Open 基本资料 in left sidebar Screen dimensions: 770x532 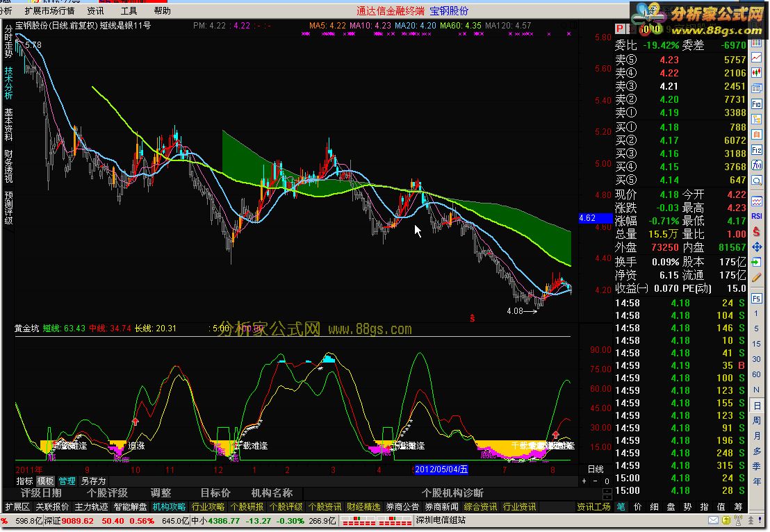pyautogui.click(x=8, y=124)
